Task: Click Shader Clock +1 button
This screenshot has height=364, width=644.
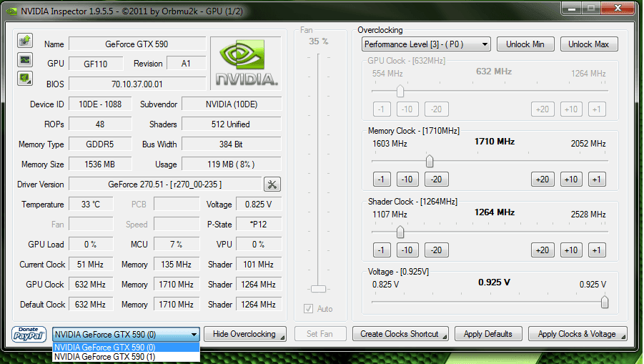Action: pyautogui.click(x=597, y=250)
